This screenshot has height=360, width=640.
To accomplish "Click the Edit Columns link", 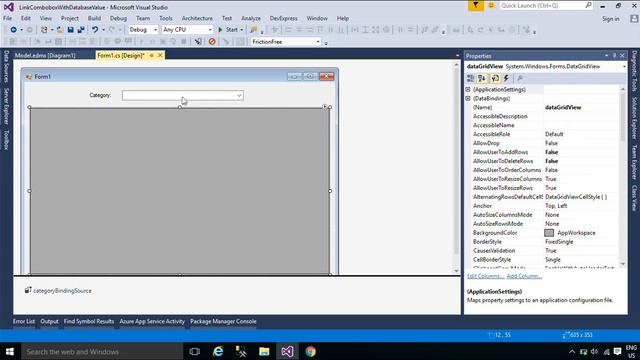I will point(485,276).
